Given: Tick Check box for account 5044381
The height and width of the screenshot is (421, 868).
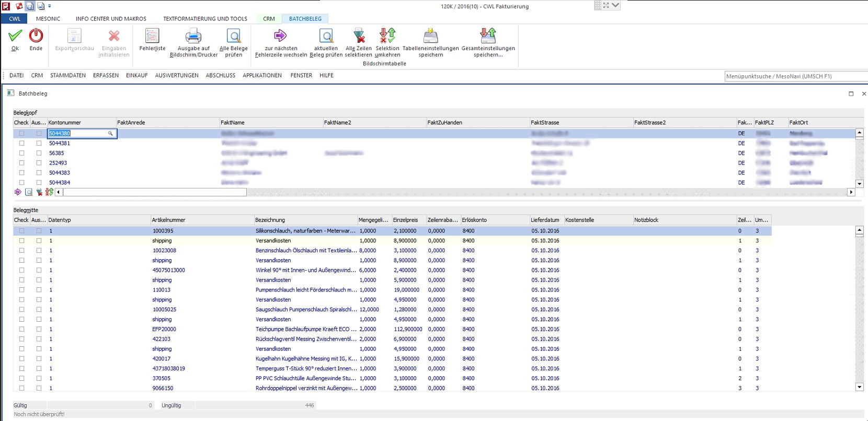Looking at the screenshot, I should pyautogui.click(x=21, y=143).
